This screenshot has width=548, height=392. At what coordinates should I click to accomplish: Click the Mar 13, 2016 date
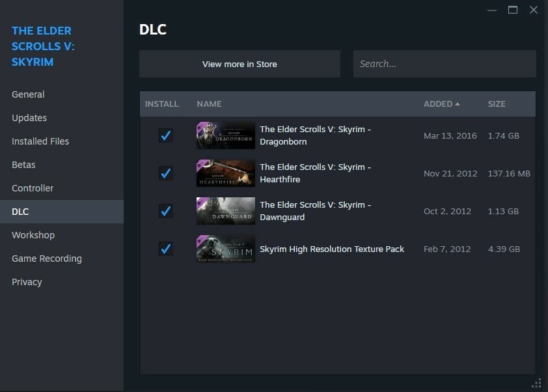450,135
